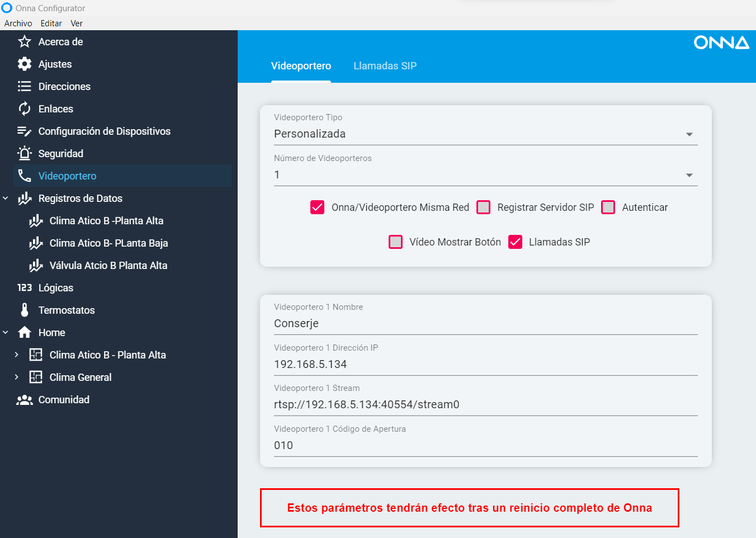Image resolution: width=756 pixels, height=538 pixels.
Task: Click the edit icon for Configuración de Dispositivos
Action: point(25,131)
